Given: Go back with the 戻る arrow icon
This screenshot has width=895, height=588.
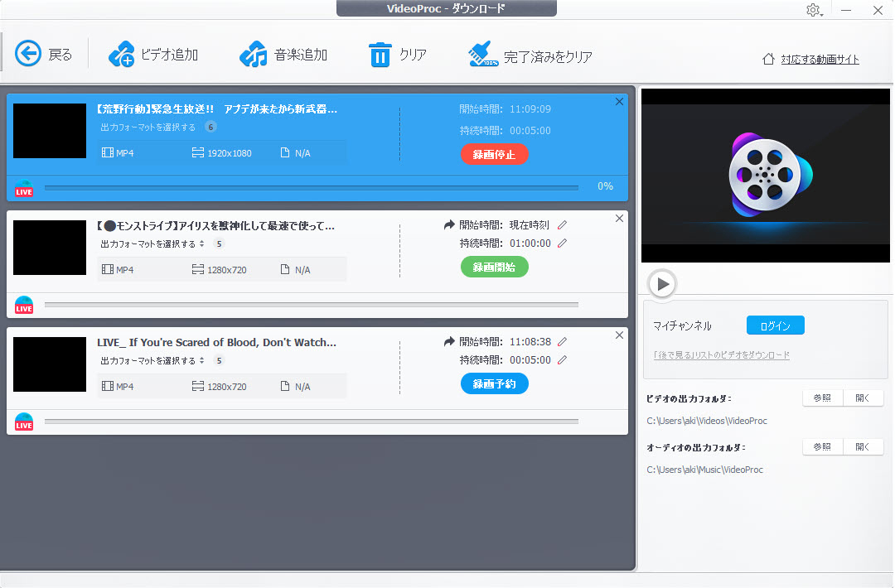Looking at the screenshot, I should [x=28, y=54].
